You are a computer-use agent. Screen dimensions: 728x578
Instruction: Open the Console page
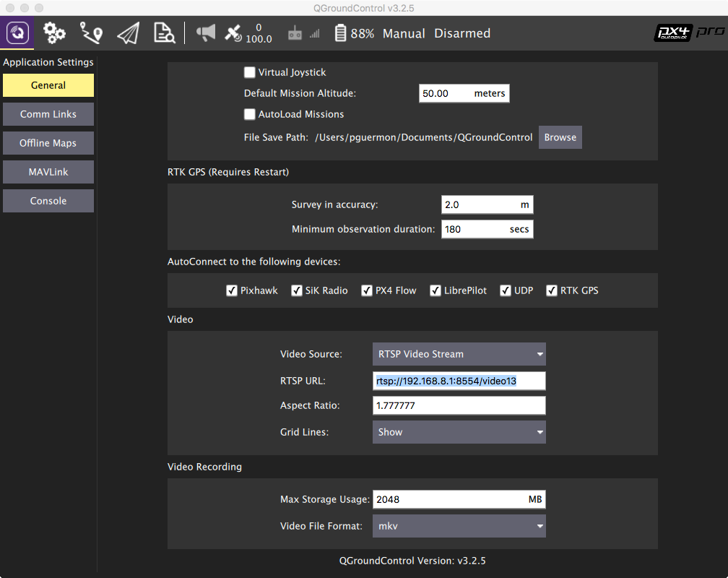click(x=48, y=201)
